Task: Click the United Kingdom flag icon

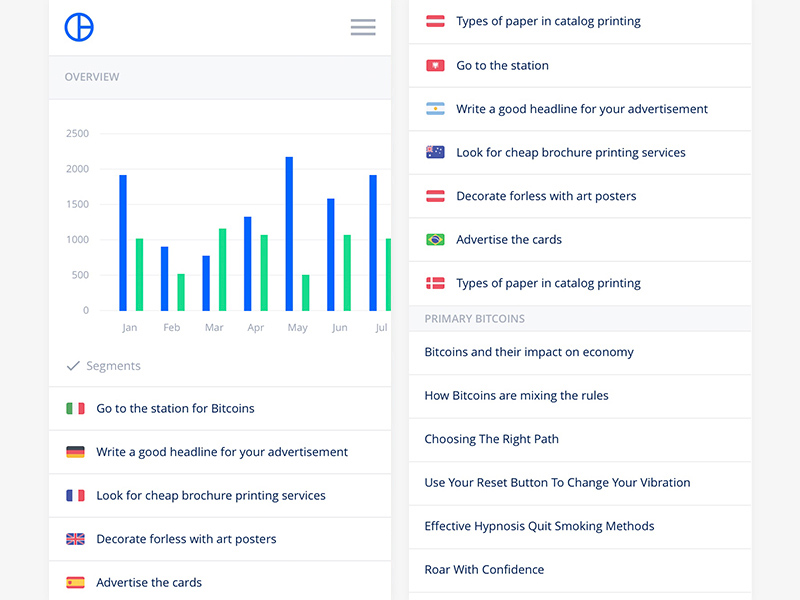Action: point(75,539)
